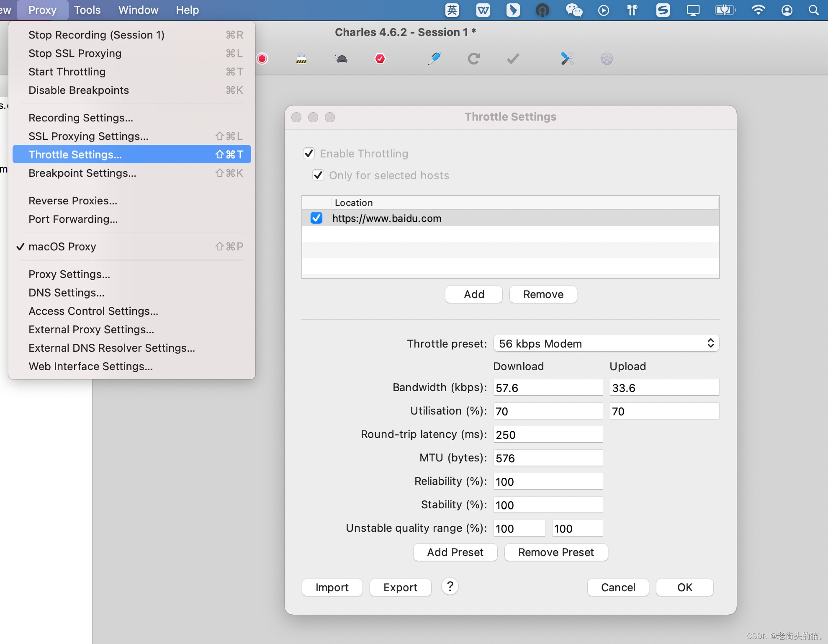Click the repeat request arrow icon

tap(473, 59)
